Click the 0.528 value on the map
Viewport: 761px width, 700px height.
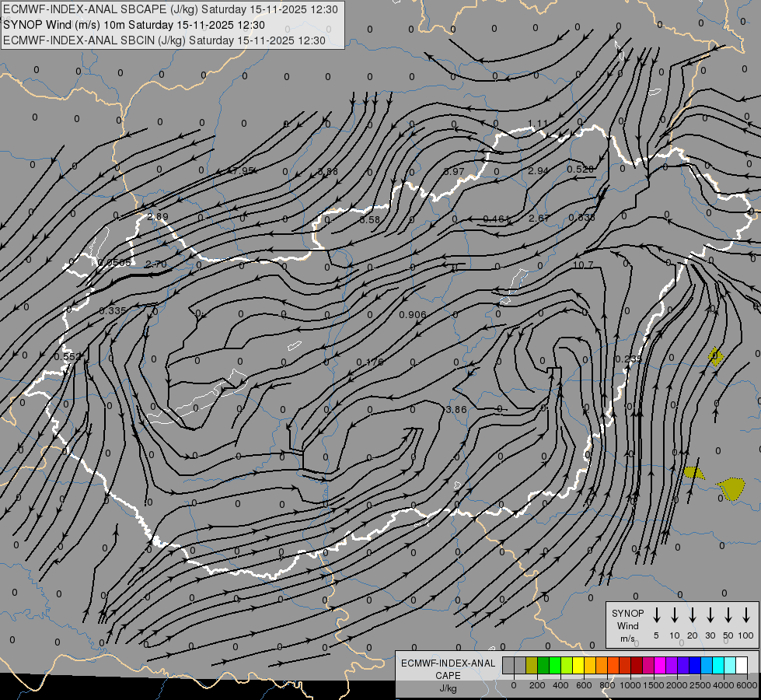581,169
